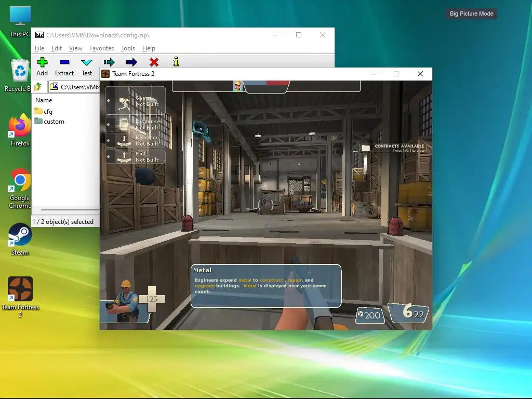The width and height of the screenshot is (532, 399).
Task: Click the 7-Zip address path field
Action: [74, 87]
